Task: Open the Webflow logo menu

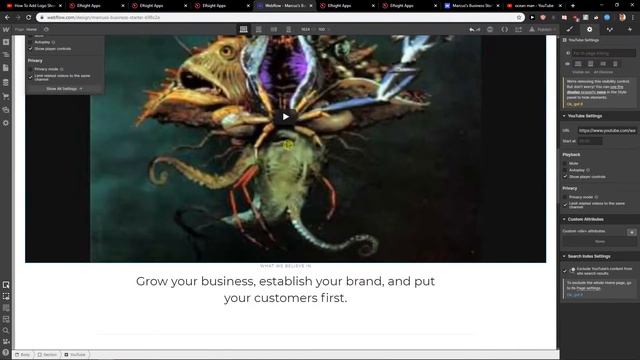Action: (6, 29)
